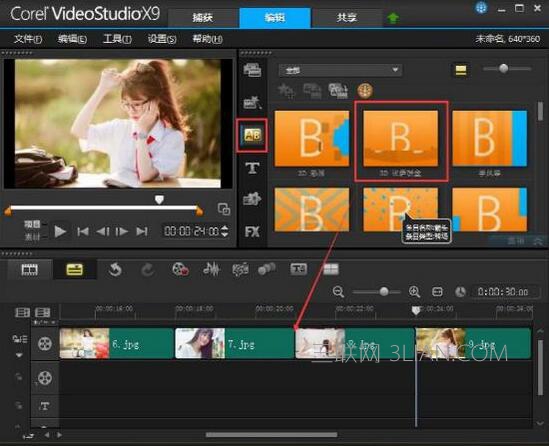Switch to Storyboard view

click(x=30, y=270)
